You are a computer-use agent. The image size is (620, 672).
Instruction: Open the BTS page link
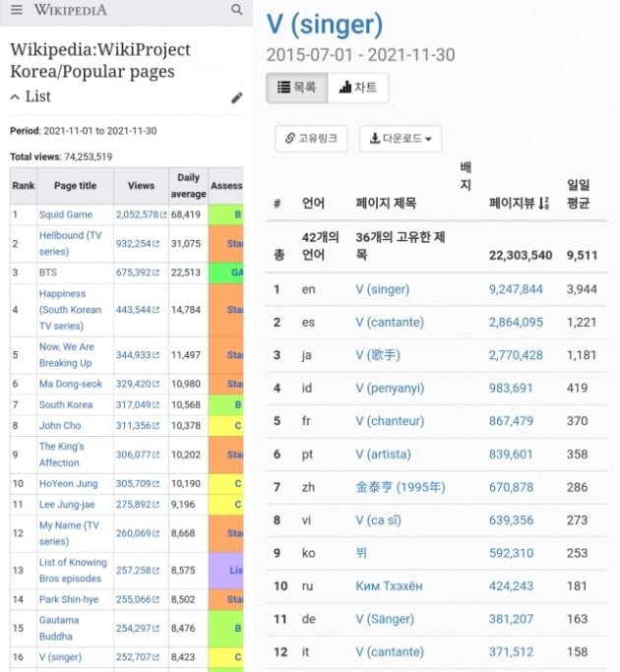48,273
